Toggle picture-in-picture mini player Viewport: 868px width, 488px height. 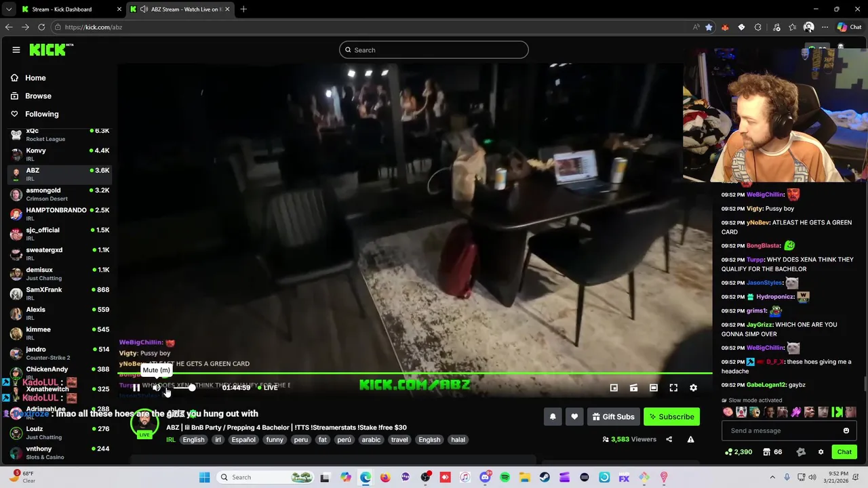click(x=614, y=388)
